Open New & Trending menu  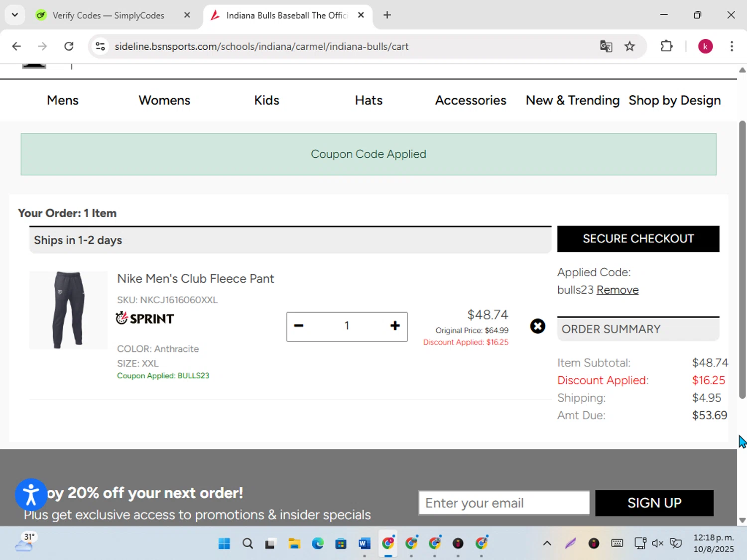pos(573,100)
